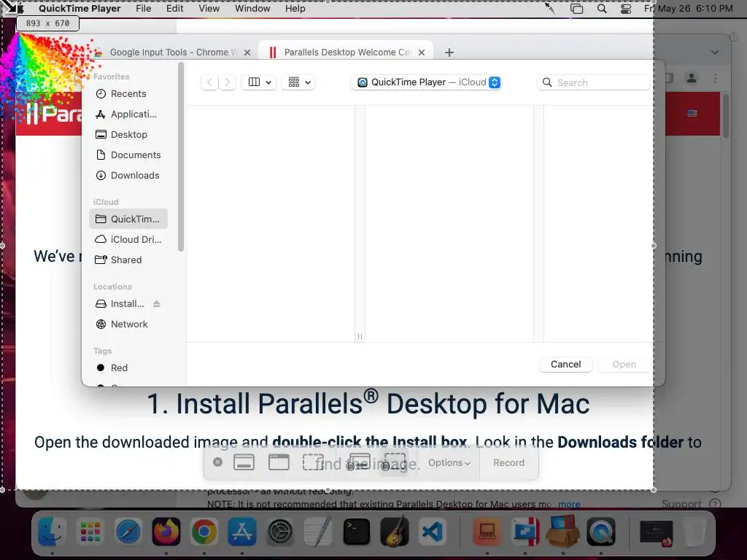Follow the 'more' link in background page
This screenshot has width=747, height=560.
[x=569, y=504]
